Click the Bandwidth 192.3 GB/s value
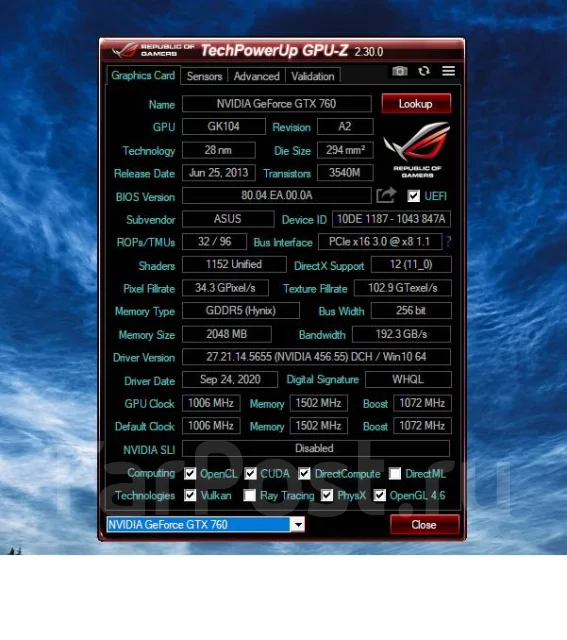 click(x=402, y=334)
